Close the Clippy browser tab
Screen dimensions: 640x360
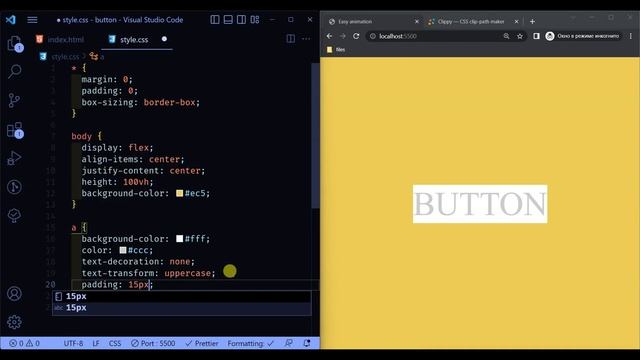(x=516, y=21)
